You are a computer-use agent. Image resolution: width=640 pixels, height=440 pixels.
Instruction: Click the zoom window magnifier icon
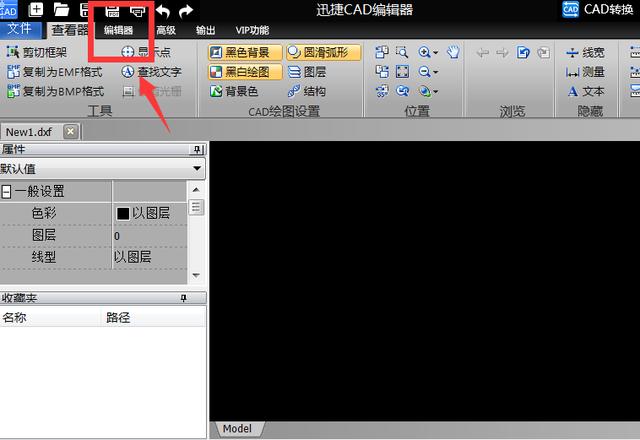402,52
